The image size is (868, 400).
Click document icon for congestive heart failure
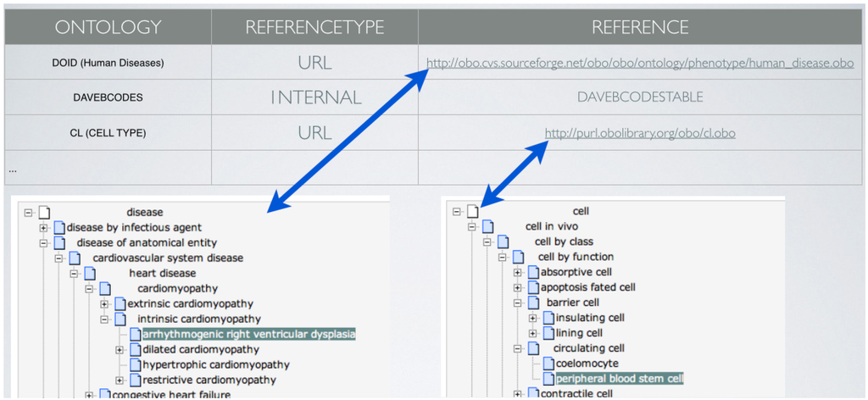tap(104, 394)
